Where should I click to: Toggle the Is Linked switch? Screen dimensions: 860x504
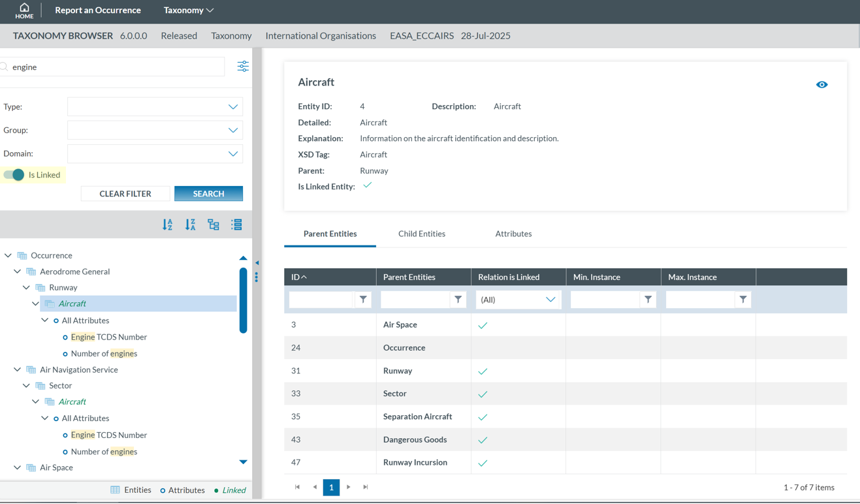coord(14,175)
